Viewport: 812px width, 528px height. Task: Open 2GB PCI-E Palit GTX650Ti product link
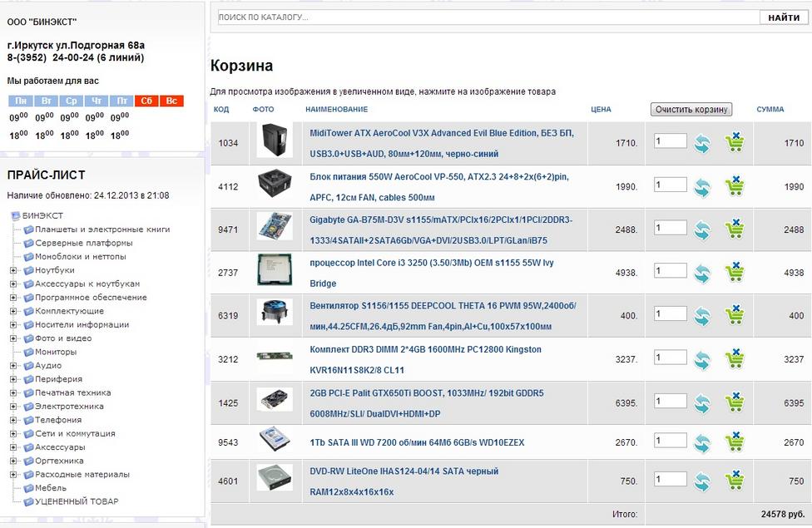[427, 403]
